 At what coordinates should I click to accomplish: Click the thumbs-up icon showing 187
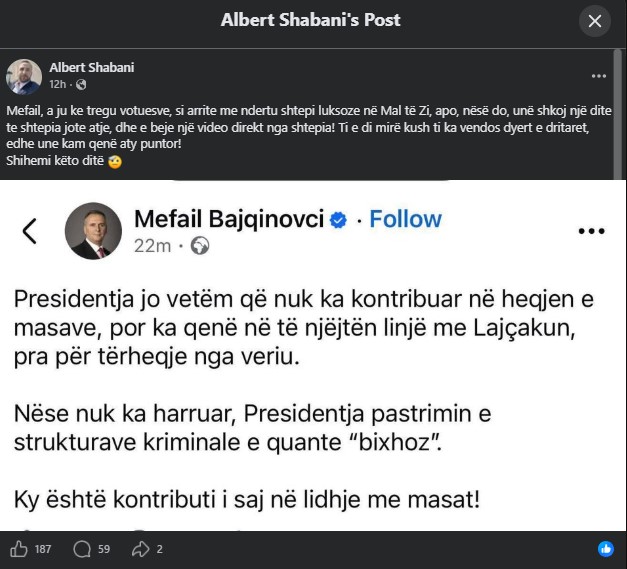[x=18, y=548]
